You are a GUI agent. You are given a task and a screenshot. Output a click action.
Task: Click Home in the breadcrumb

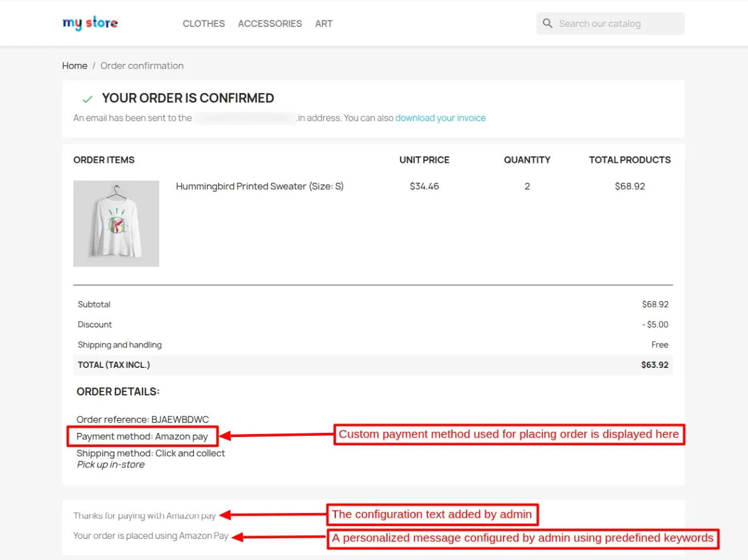coord(74,66)
